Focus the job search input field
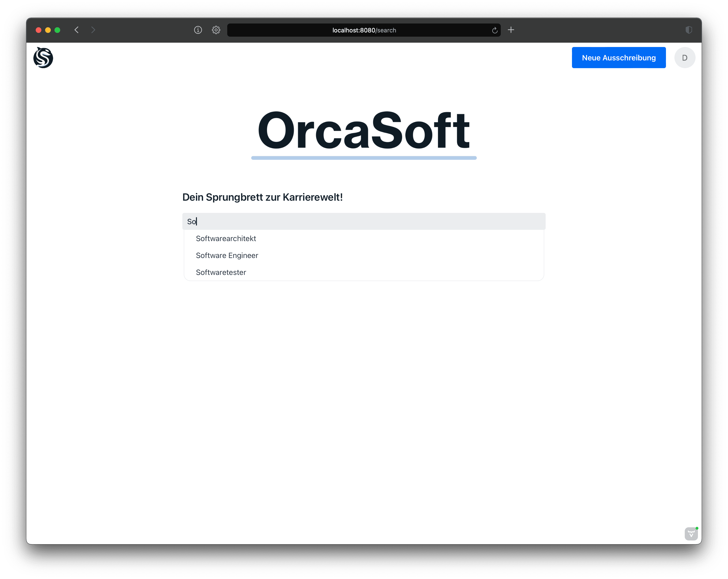 coord(363,221)
